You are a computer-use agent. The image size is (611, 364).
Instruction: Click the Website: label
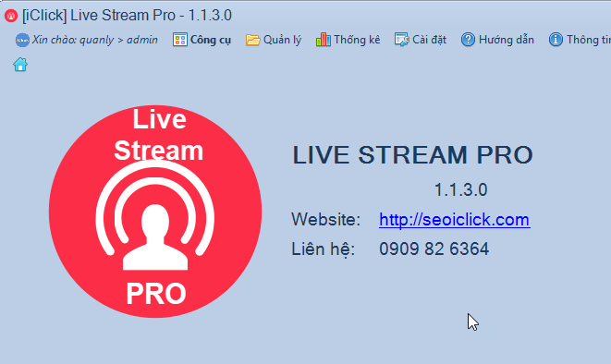(x=326, y=220)
